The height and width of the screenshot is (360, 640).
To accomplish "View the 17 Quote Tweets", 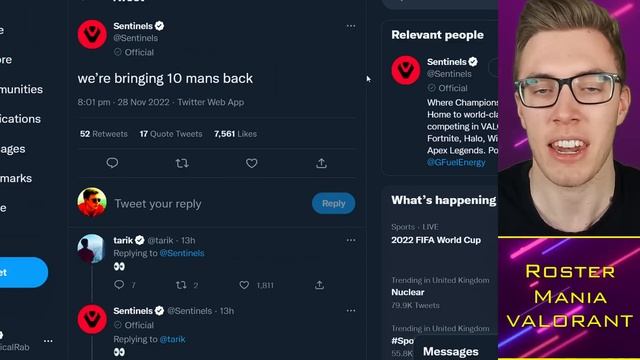I will (x=171, y=134).
